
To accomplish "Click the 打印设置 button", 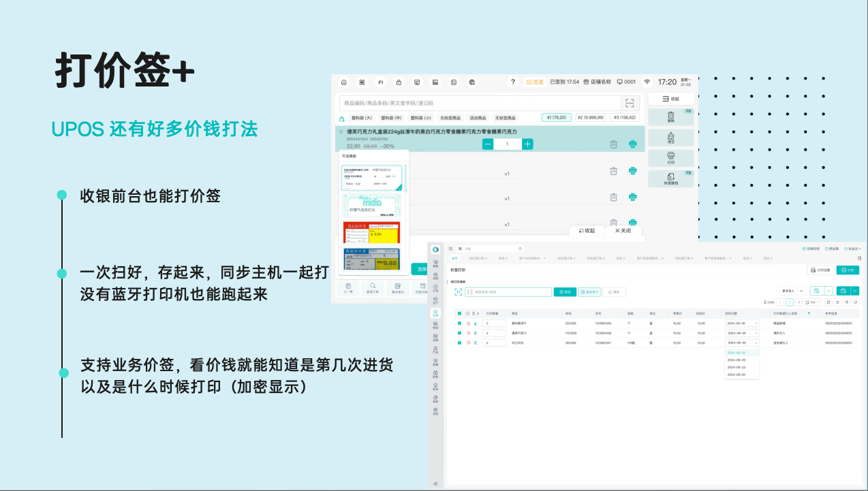I will click(x=820, y=270).
